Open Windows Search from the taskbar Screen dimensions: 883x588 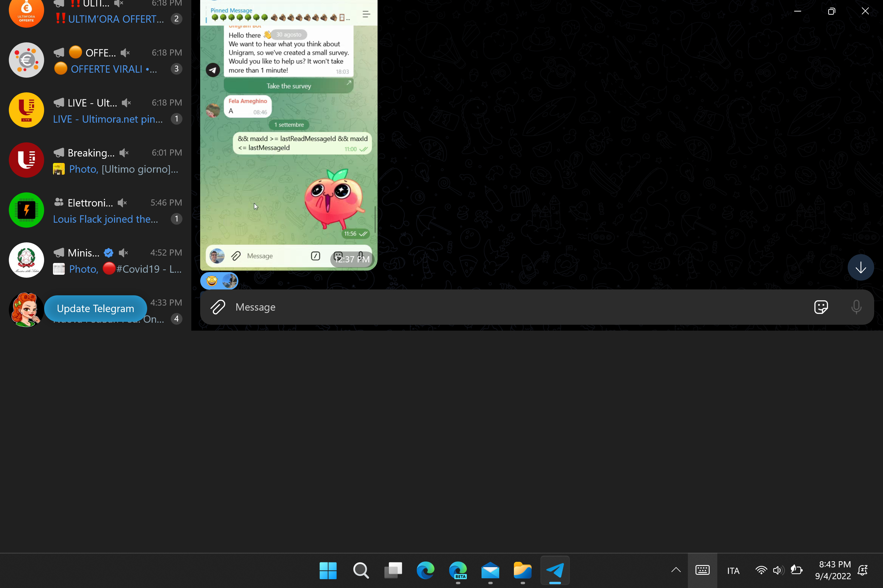tap(361, 570)
